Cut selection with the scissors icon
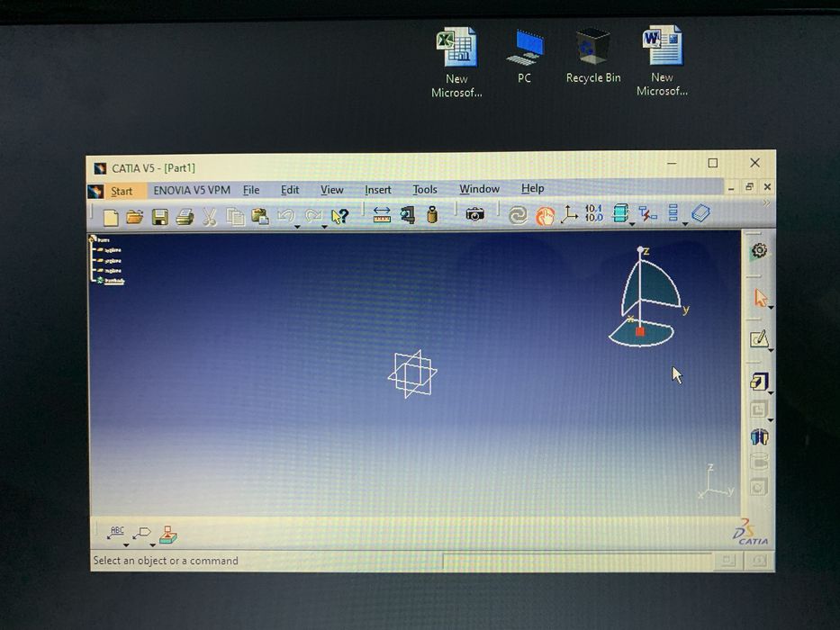Image resolution: width=840 pixels, height=630 pixels. tap(210, 217)
